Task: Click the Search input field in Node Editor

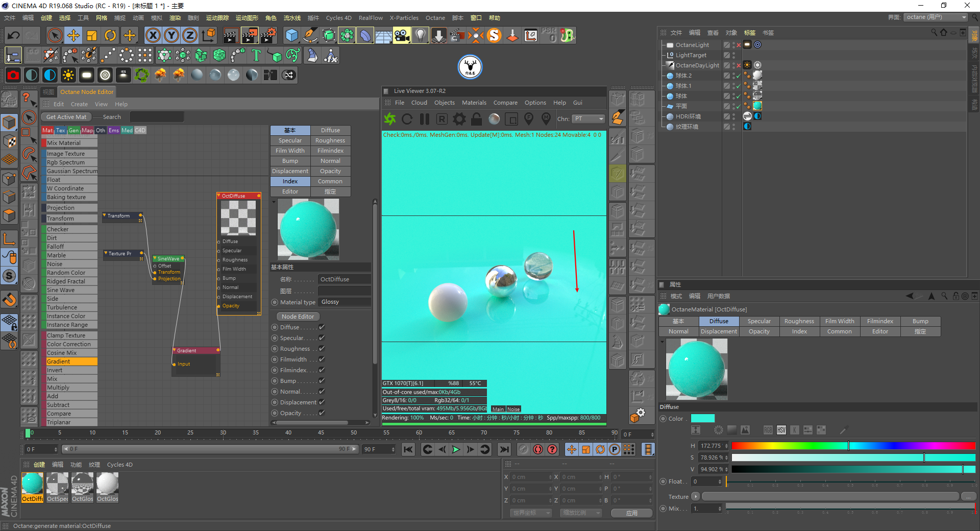Action: click(157, 117)
